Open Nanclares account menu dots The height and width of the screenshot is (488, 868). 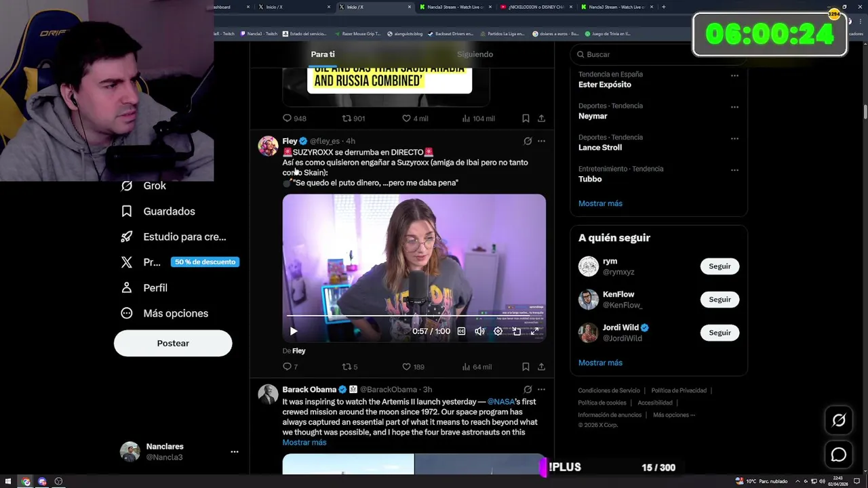[x=235, y=451]
